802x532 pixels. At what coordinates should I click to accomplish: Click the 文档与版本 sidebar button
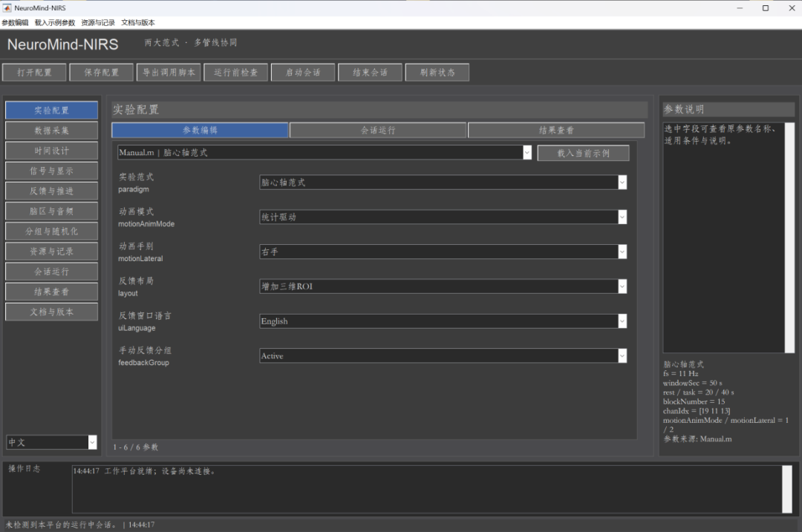point(52,312)
